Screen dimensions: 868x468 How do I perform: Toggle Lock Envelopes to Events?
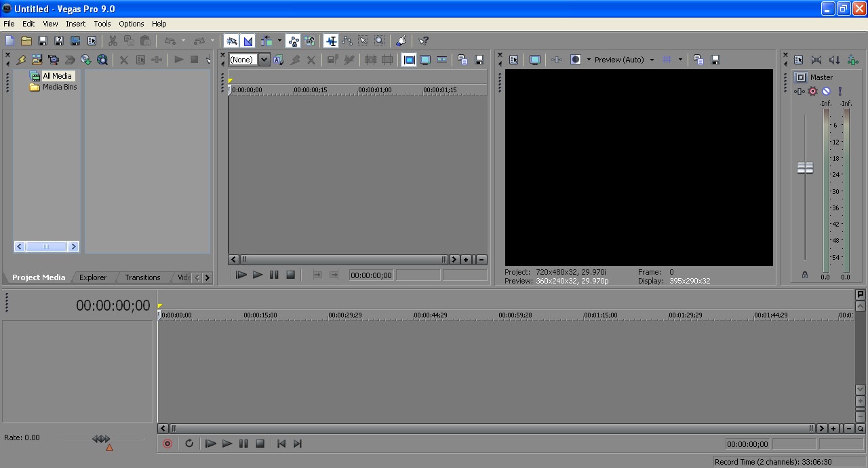tap(294, 41)
